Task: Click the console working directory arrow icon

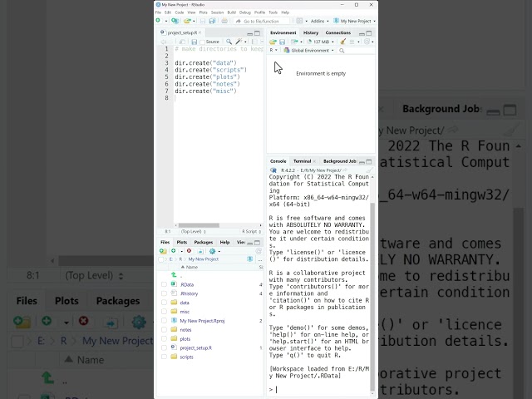Action: click(346, 170)
